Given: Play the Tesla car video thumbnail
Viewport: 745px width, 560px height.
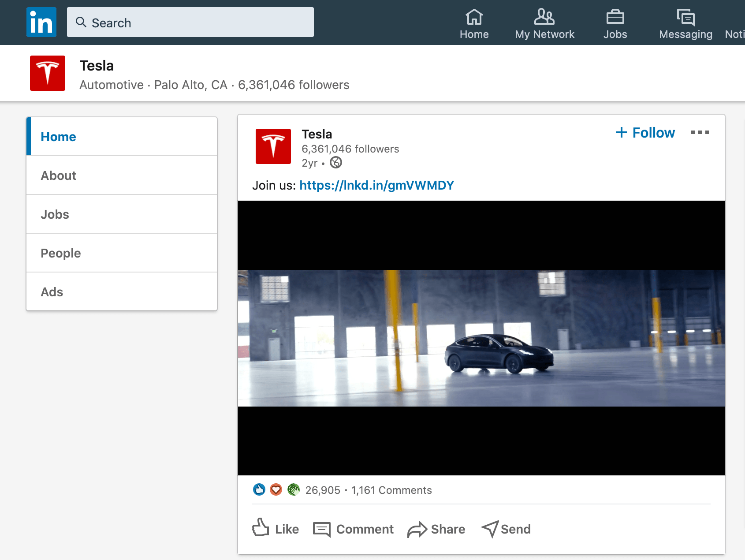Looking at the screenshot, I should (x=481, y=338).
